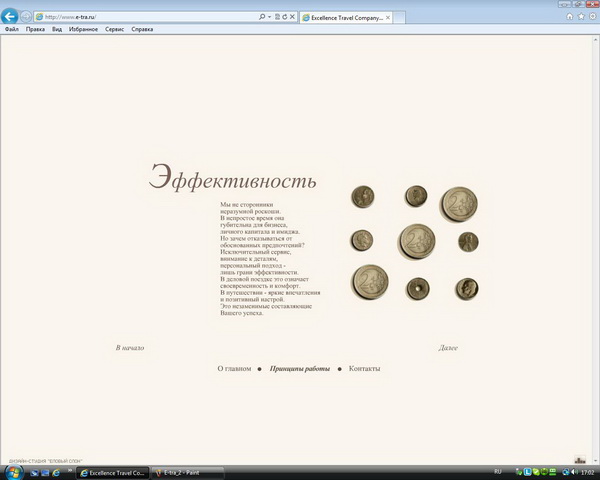Screen dimensions: 600x480
Task: Click the center 2 euro coin
Action: pyautogui.click(x=417, y=241)
